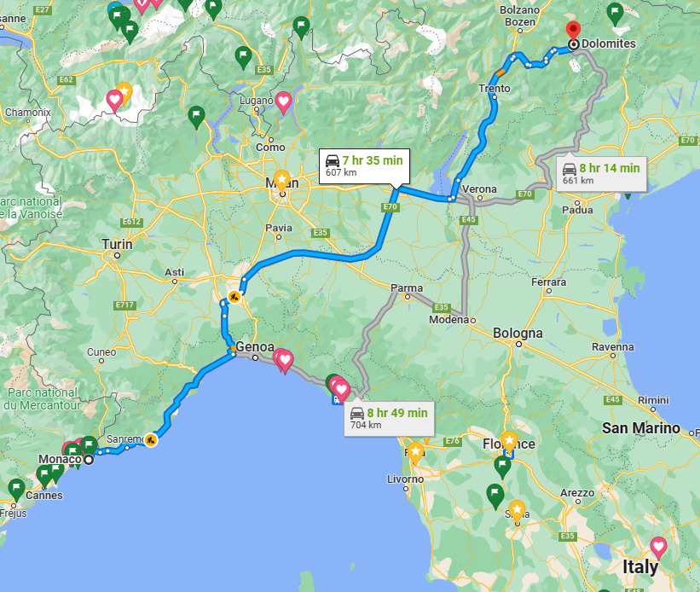
Task: Open the pink heart pin near Lugano
Action: [283, 102]
